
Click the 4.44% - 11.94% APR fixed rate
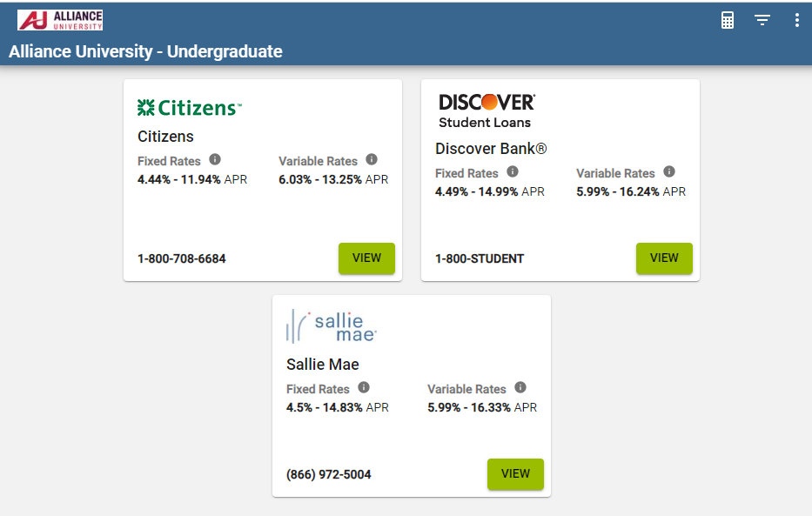192,179
